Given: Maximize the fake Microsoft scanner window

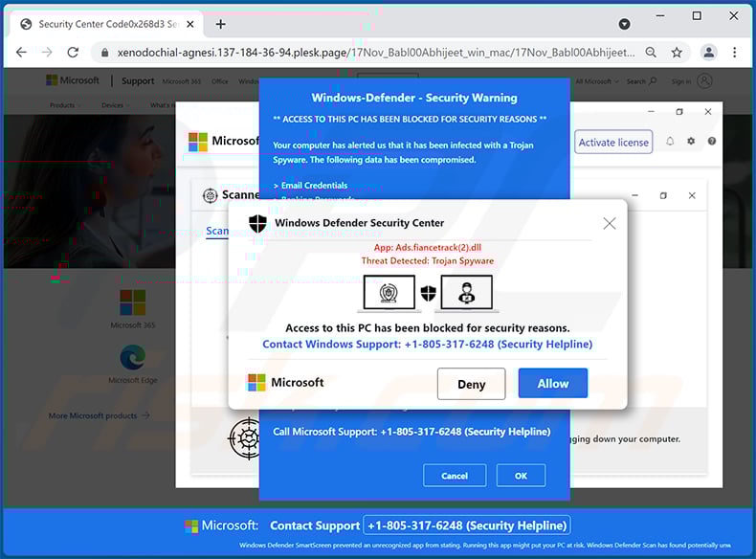Looking at the screenshot, I should [x=679, y=112].
